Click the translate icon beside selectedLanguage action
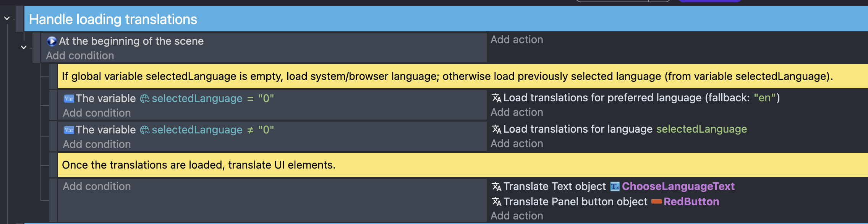 pyautogui.click(x=496, y=129)
